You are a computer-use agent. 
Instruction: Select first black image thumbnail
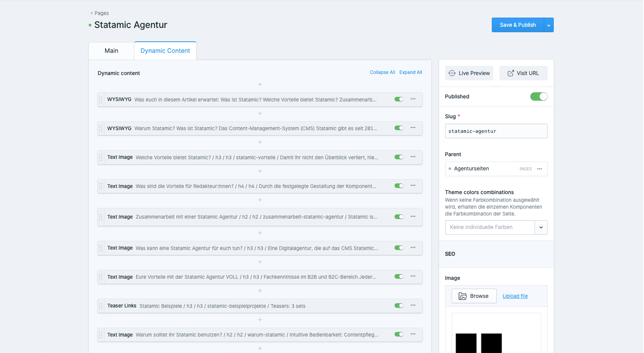point(466,343)
